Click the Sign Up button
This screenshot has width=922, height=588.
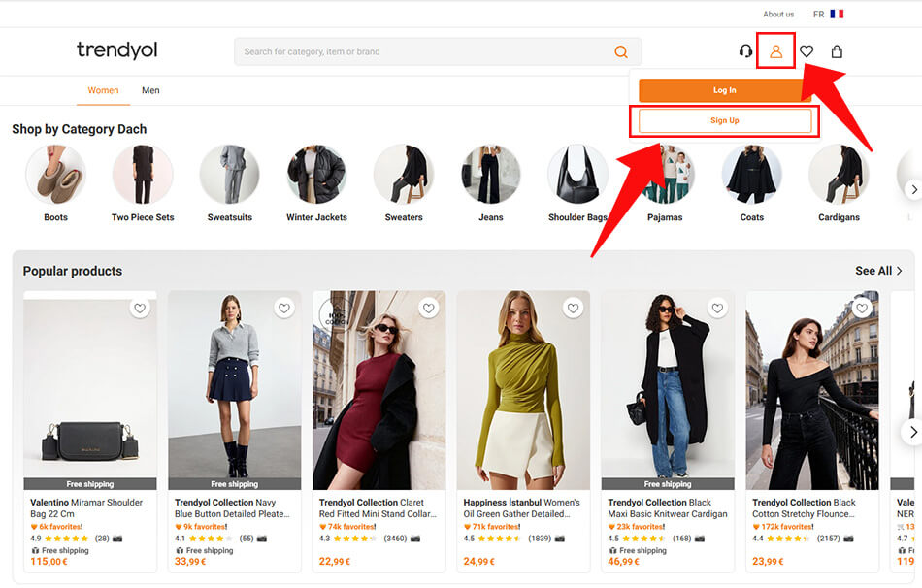725,120
